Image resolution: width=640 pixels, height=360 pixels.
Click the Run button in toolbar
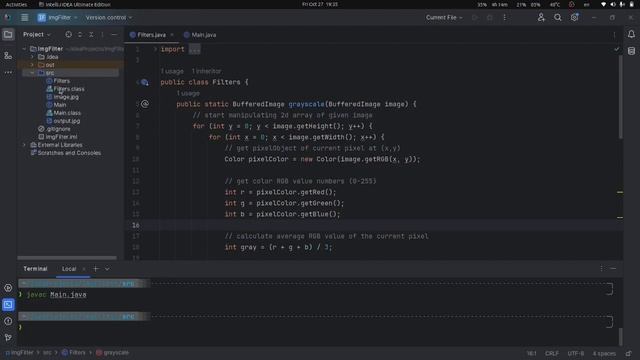475,18
